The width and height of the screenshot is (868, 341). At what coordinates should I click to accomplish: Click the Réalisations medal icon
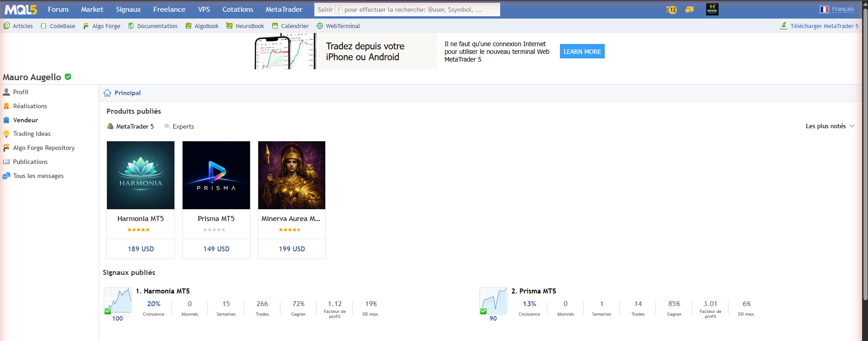[6, 106]
